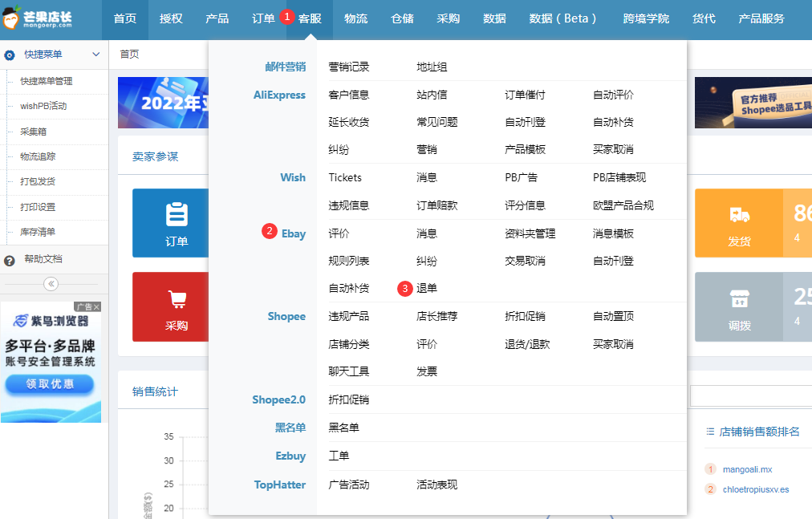Select 物流追踪 in sidebar

pyautogui.click(x=38, y=156)
